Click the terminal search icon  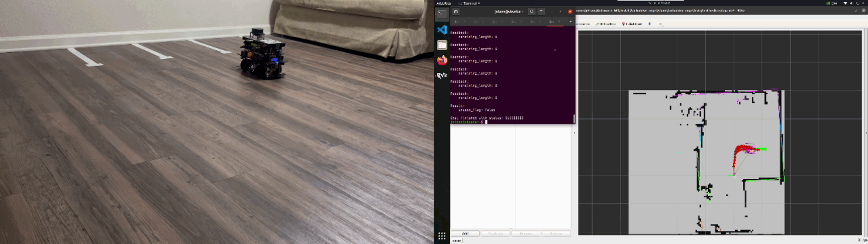pos(531,12)
